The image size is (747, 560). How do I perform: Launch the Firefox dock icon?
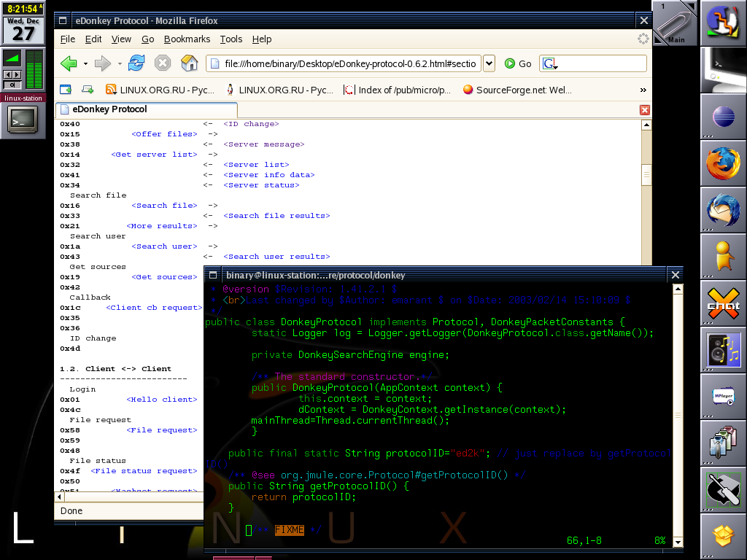tap(723, 163)
